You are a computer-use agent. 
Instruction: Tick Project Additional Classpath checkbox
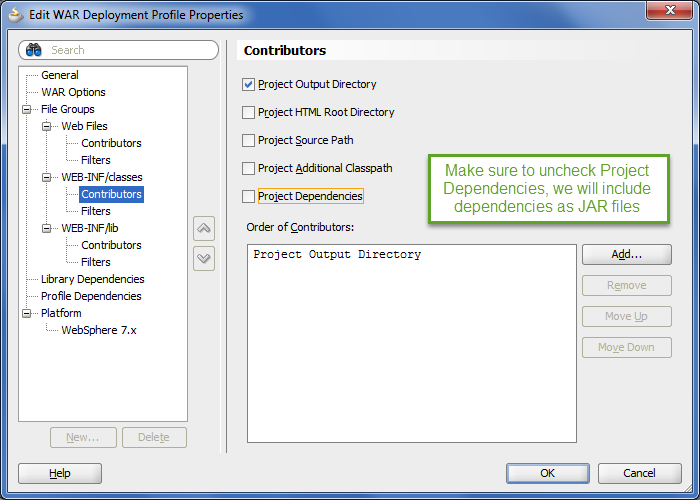pyautogui.click(x=248, y=169)
